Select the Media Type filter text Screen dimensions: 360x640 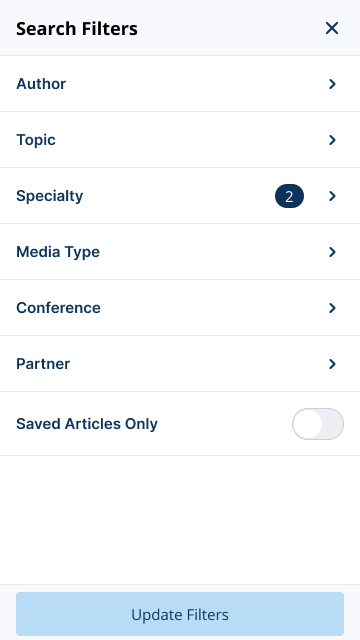click(58, 252)
